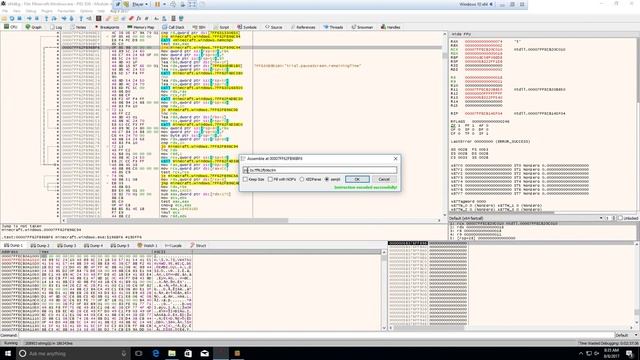Show labels via the toolbar icon
The image size is (640, 360).
(124, 18)
